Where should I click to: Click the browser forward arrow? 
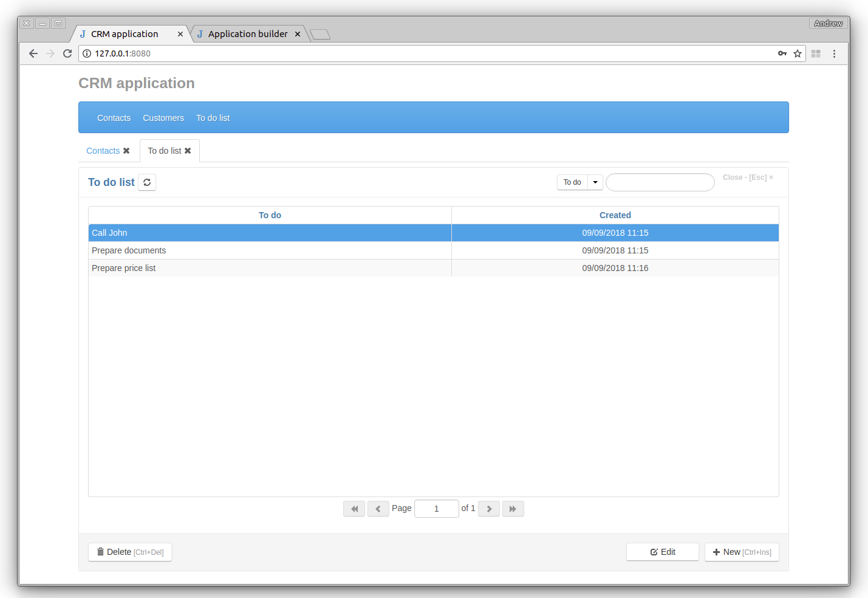click(50, 53)
